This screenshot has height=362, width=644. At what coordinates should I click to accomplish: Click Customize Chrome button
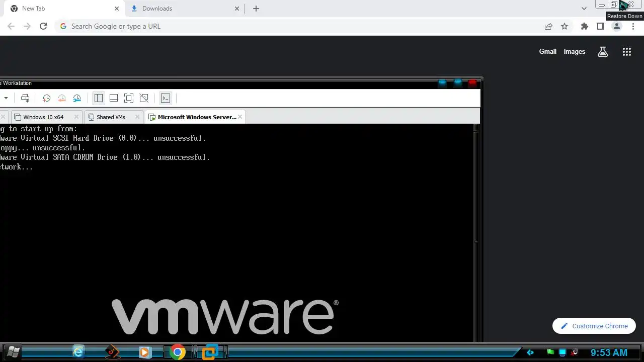click(594, 326)
